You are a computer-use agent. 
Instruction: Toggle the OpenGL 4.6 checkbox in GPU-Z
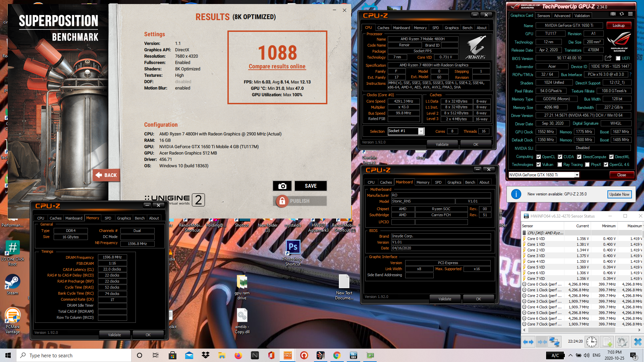pyautogui.click(x=606, y=165)
